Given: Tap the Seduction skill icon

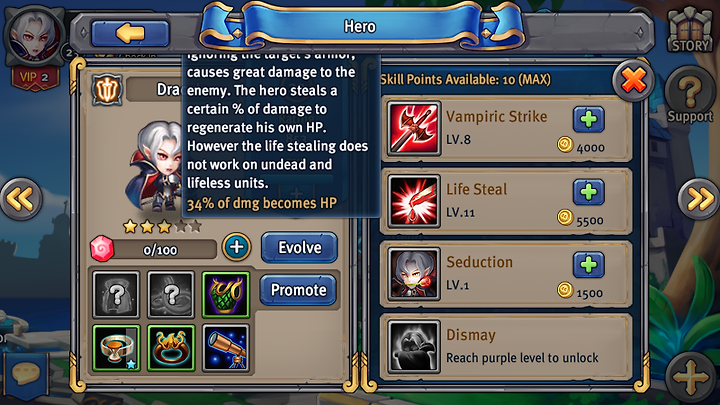Looking at the screenshot, I should [414, 274].
